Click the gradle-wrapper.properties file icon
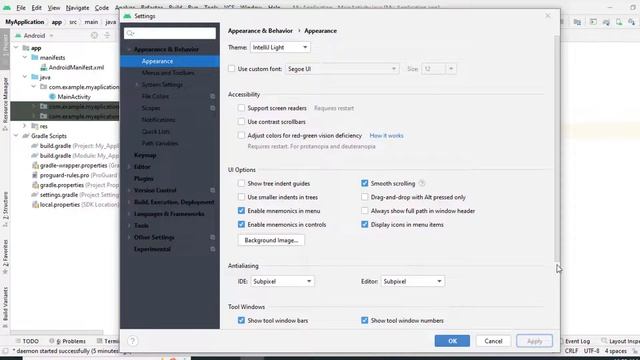The image size is (640, 360). (35, 165)
